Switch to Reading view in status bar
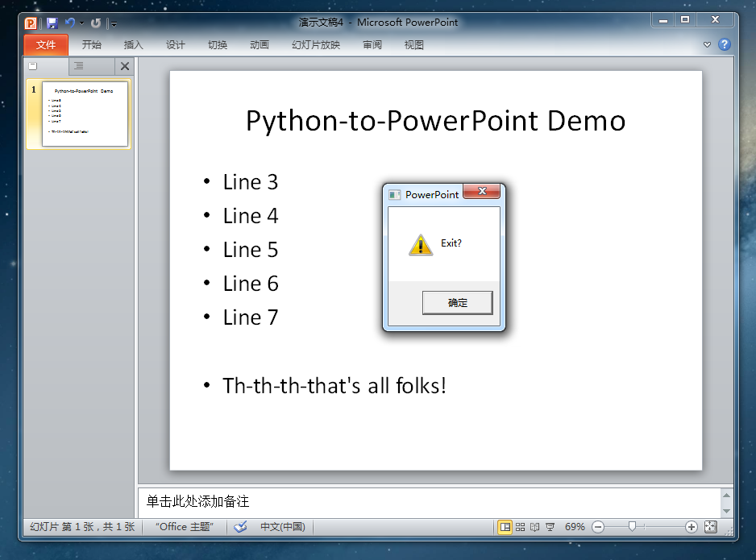Viewport: 756px width, 560px height. coord(534,527)
